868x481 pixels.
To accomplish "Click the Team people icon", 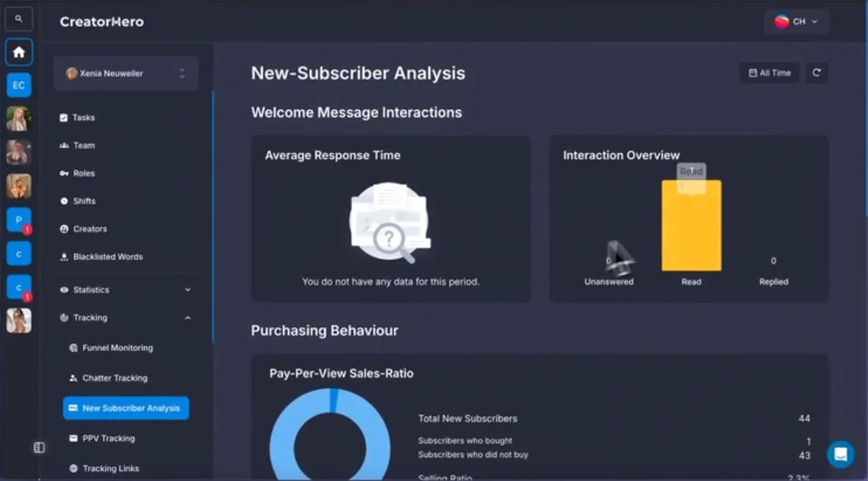I will point(64,145).
